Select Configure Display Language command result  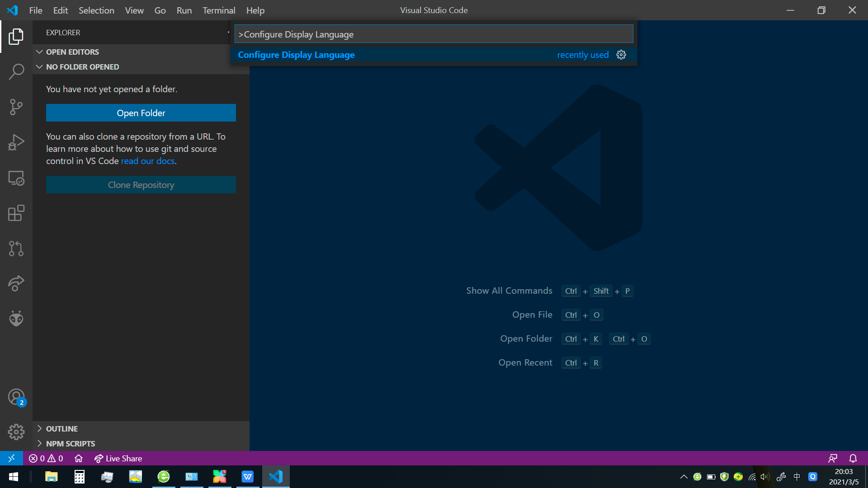coord(434,55)
